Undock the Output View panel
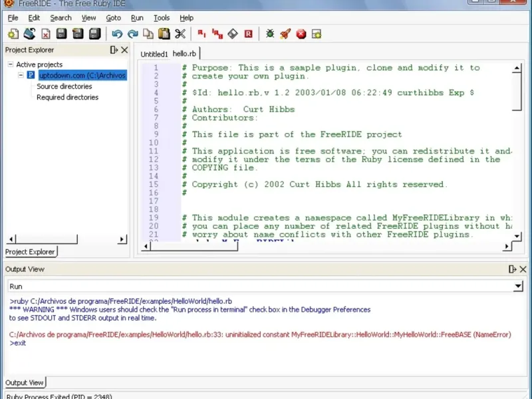 [x=512, y=269]
